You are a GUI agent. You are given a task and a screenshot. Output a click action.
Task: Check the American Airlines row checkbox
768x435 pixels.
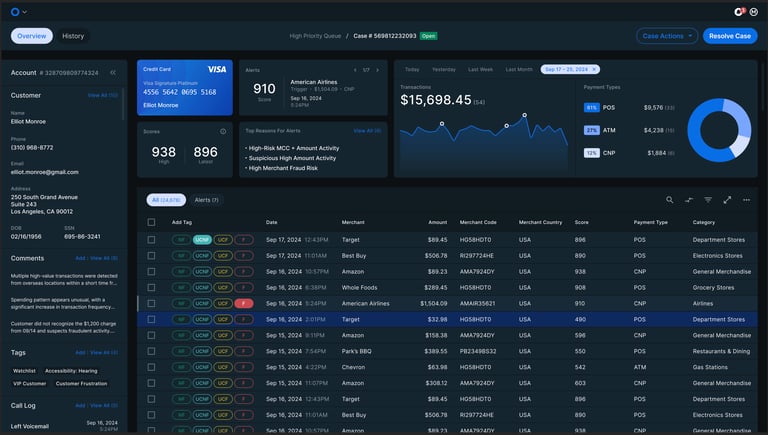[x=151, y=303]
